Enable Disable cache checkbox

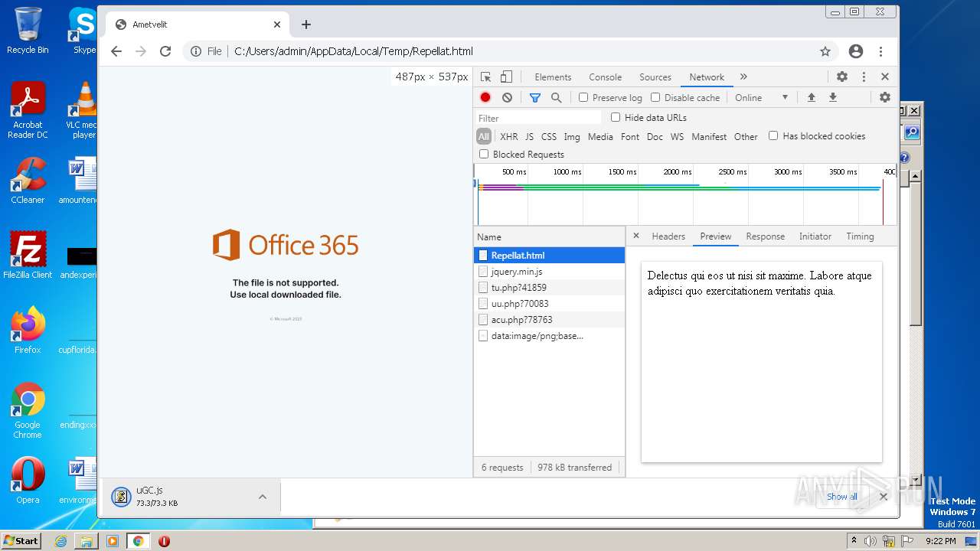point(655,97)
